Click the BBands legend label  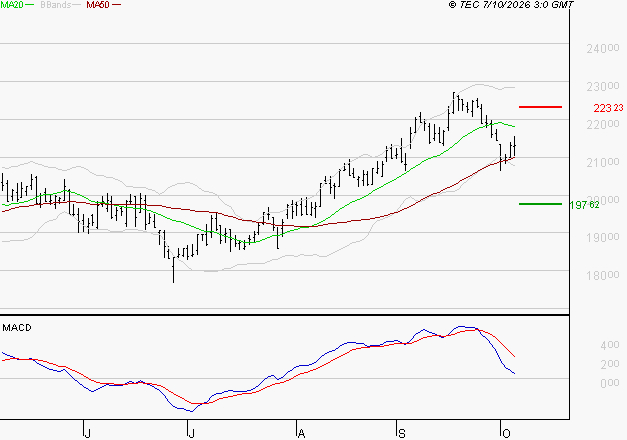[x=56, y=5]
